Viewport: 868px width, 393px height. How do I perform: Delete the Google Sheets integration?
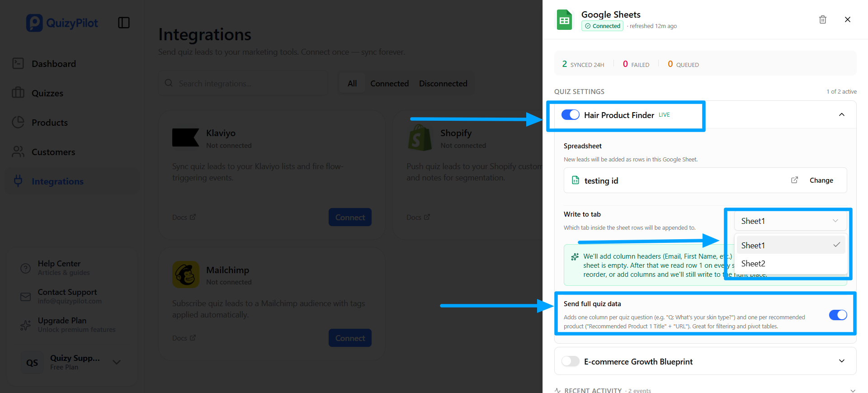823,19
